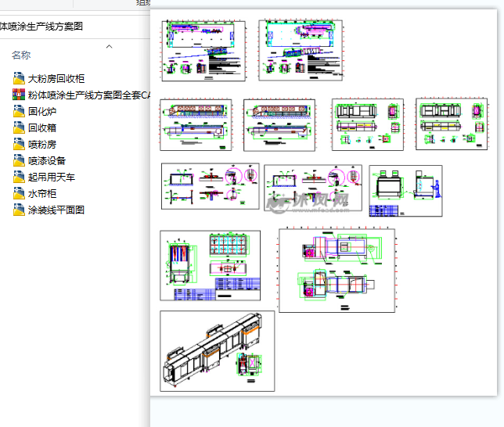Click the 喷漆设备 folder icon
This screenshot has width=504, height=427.
(19, 160)
